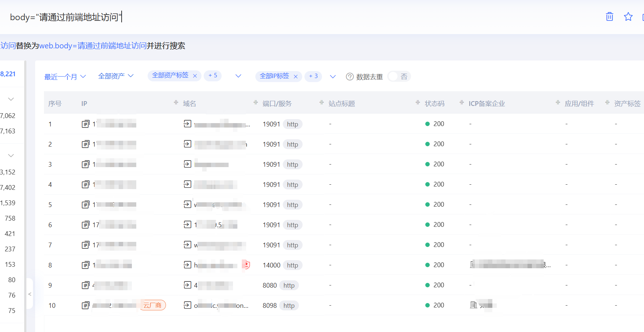Delete the current search query via trash icon

[609, 16]
